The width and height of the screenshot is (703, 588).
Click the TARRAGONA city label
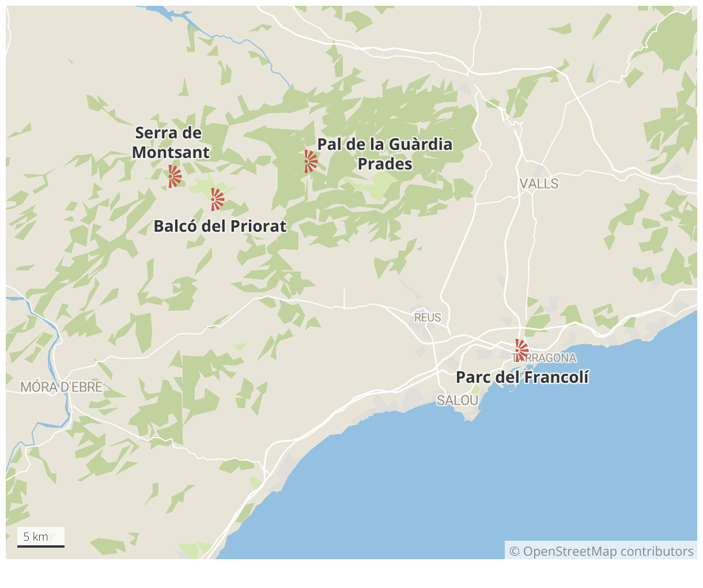(x=545, y=358)
